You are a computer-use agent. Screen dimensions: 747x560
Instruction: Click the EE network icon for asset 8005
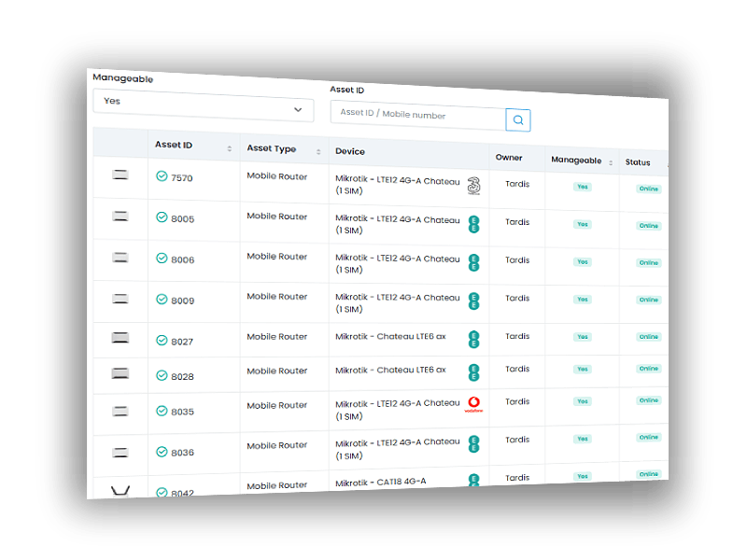click(x=473, y=224)
